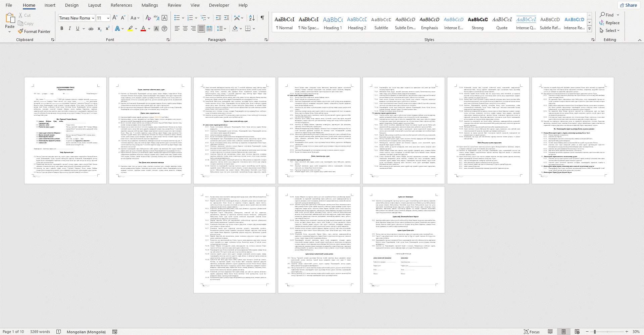Collapse the ribbon arrow
Image resolution: width=644 pixels, height=335 pixels.
(x=640, y=40)
